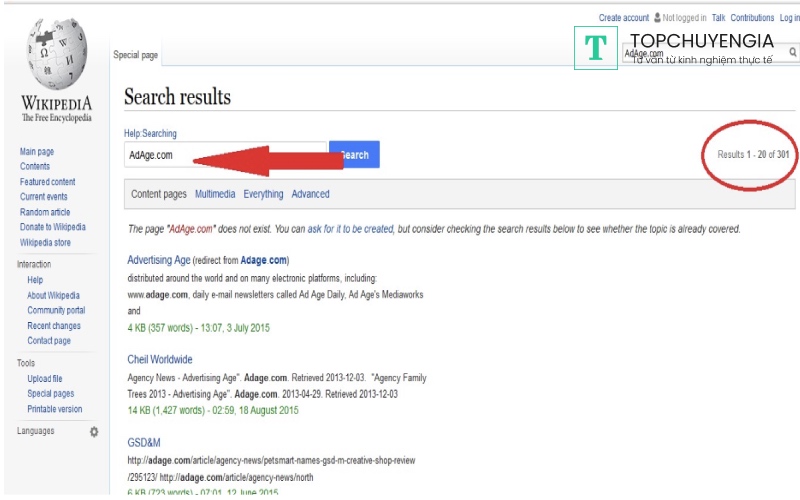
Task: Open the Languages settings gear icon
Action: [x=94, y=431]
